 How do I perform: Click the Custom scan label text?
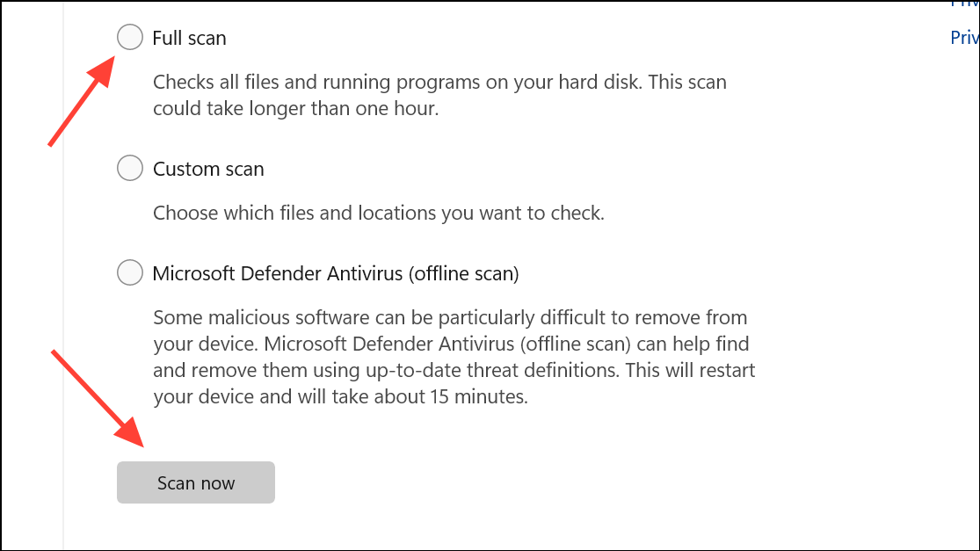(x=208, y=169)
